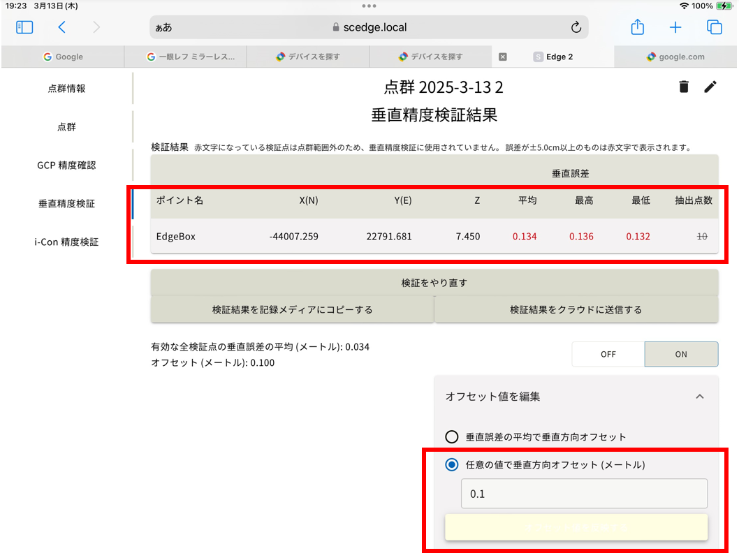Open the share sheet icon
The width and height of the screenshot is (739, 560).
pyautogui.click(x=637, y=27)
